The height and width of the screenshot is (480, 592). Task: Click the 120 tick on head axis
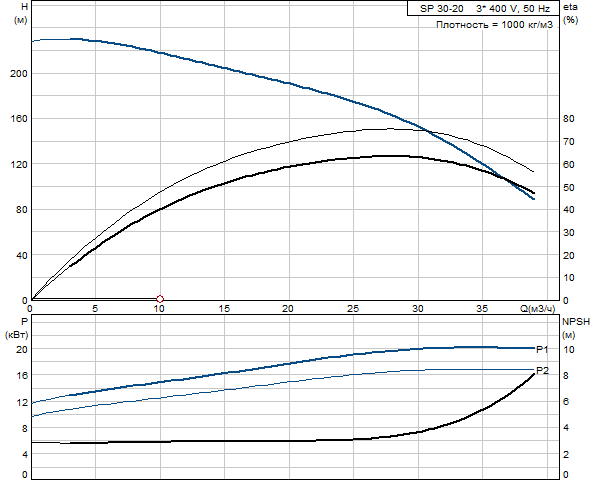[19, 164]
